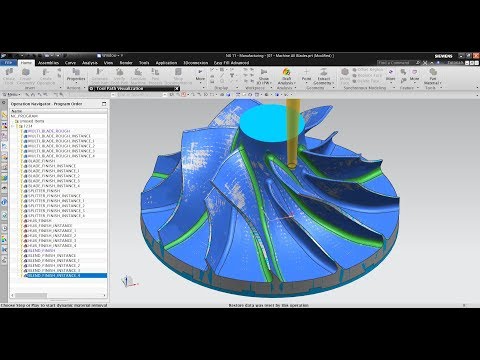Screen dimensions: 480x360
Task: Click the Properties icon in ribbon
Action: coord(76,75)
